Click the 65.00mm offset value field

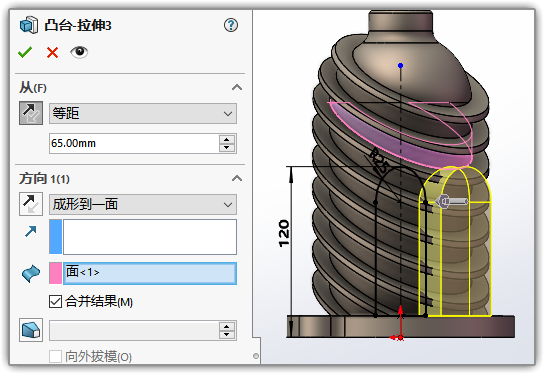pos(134,143)
